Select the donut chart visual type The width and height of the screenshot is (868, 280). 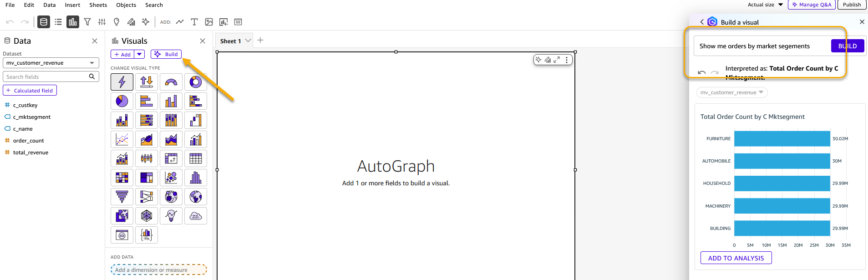(196, 82)
